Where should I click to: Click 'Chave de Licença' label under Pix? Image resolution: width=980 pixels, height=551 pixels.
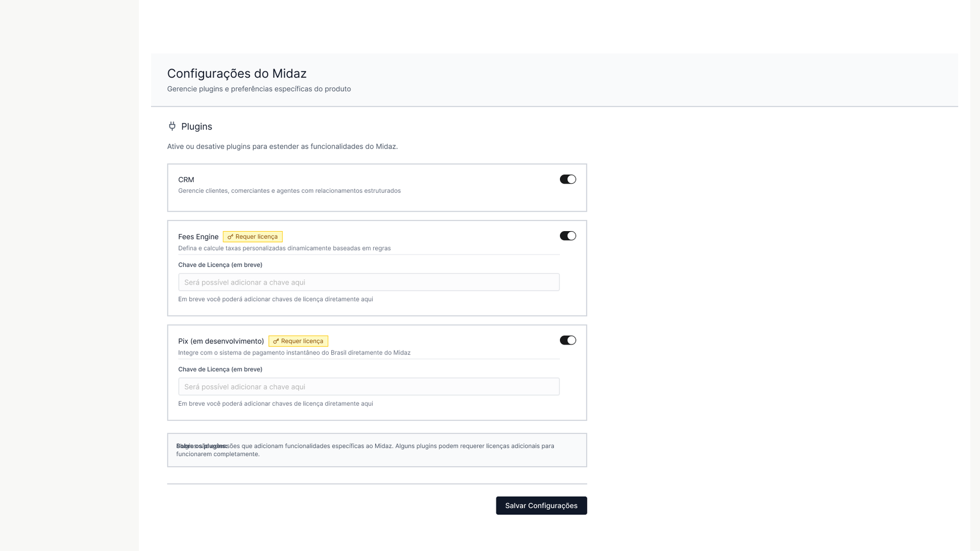pos(220,369)
